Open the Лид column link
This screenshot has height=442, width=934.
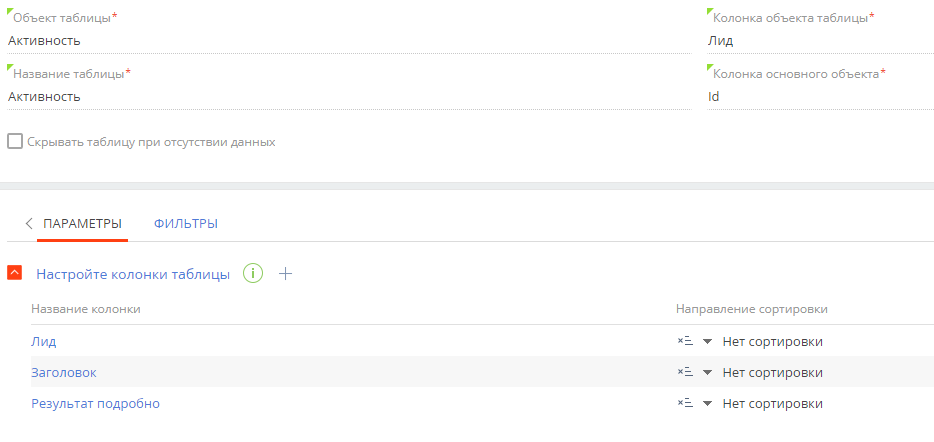(x=43, y=342)
